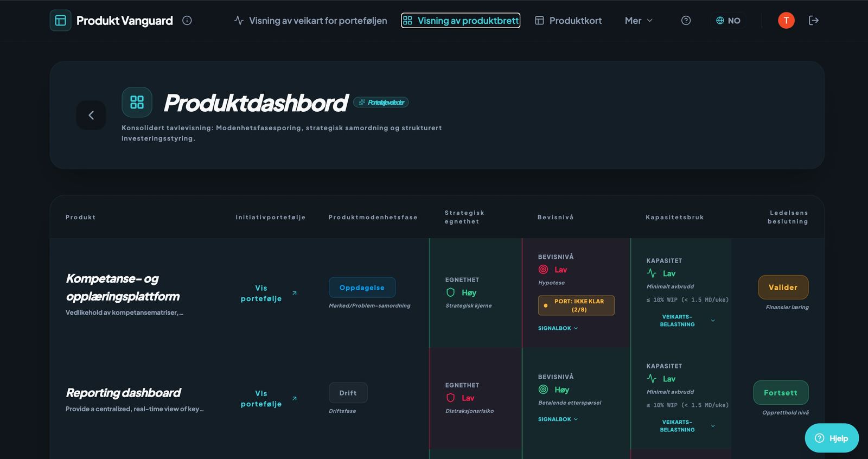The width and height of the screenshot is (868, 459).
Task: Click the logout icon in top bar
Action: coord(813,21)
